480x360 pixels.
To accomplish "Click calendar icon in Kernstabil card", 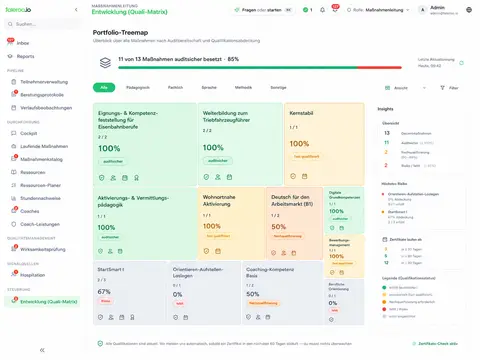I will (304, 176).
